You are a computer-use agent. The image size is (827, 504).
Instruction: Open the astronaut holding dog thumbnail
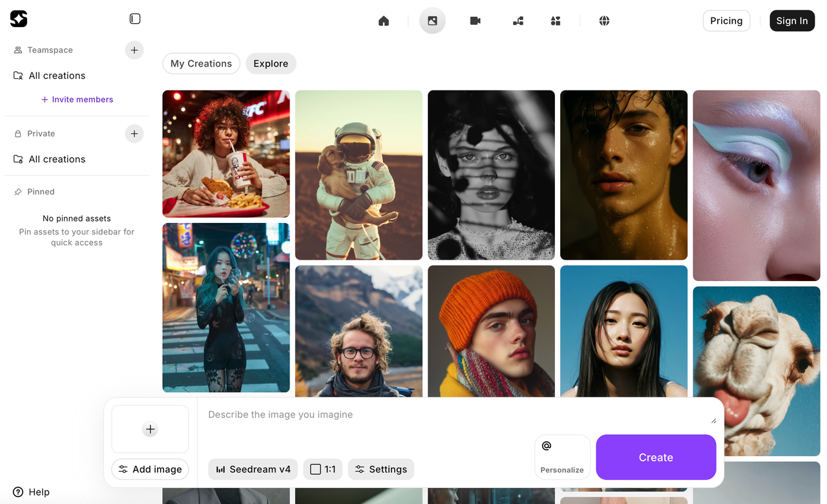coord(359,175)
